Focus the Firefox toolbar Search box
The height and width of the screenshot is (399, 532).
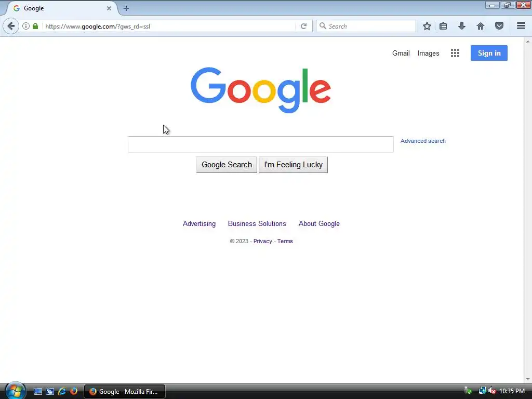(x=366, y=26)
